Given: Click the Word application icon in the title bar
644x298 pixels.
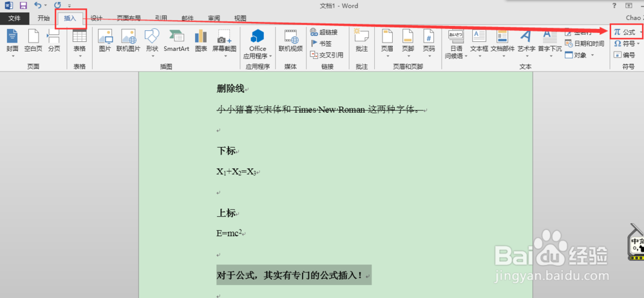Looking at the screenshot, I should [x=9, y=5].
